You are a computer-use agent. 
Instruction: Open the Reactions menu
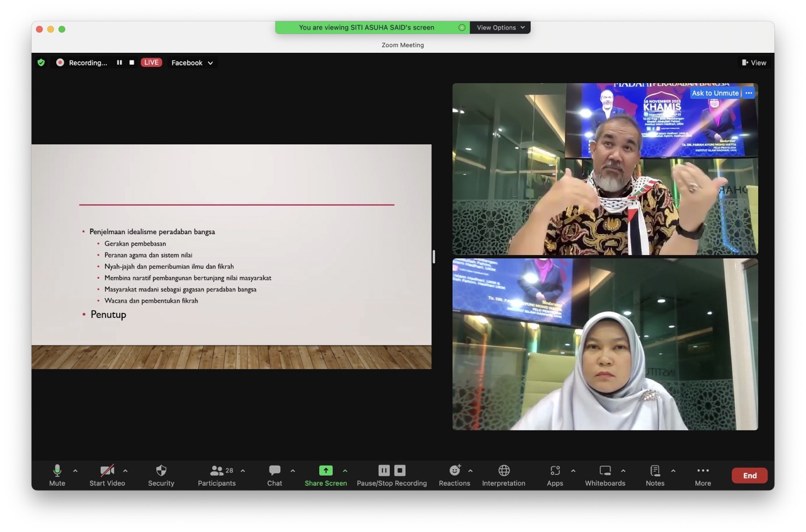click(454, 475)
